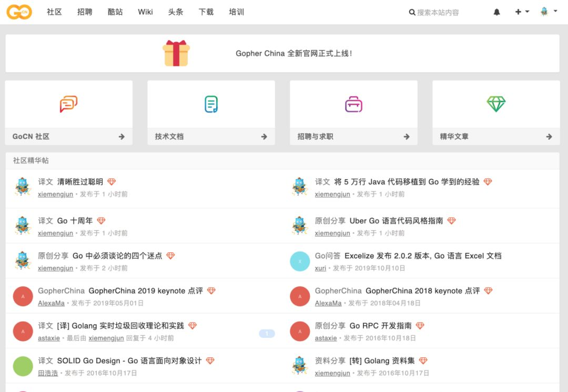
Task: Click red avatar beside GopherChina 2019 keynote post
Action: [x=23, y=296]
